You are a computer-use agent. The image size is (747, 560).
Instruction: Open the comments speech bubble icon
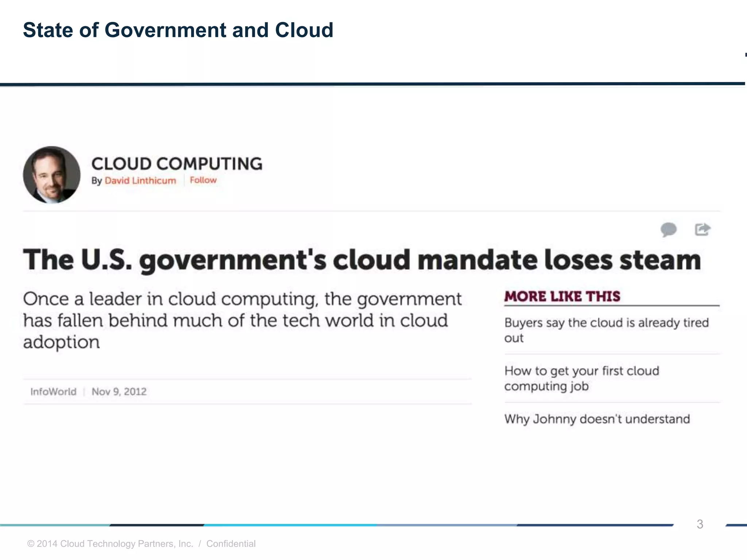[x=669, y=230]
